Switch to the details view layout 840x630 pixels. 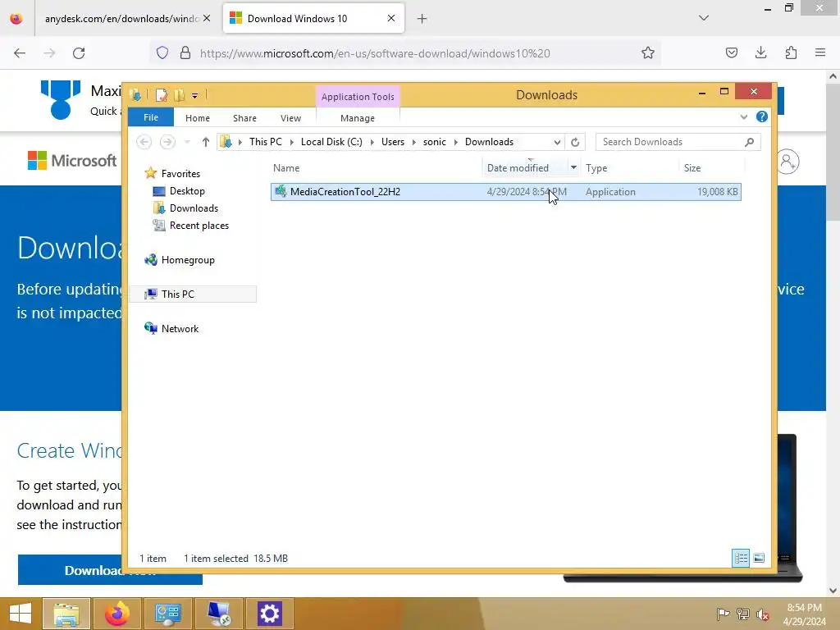click(x=741, y=558)
